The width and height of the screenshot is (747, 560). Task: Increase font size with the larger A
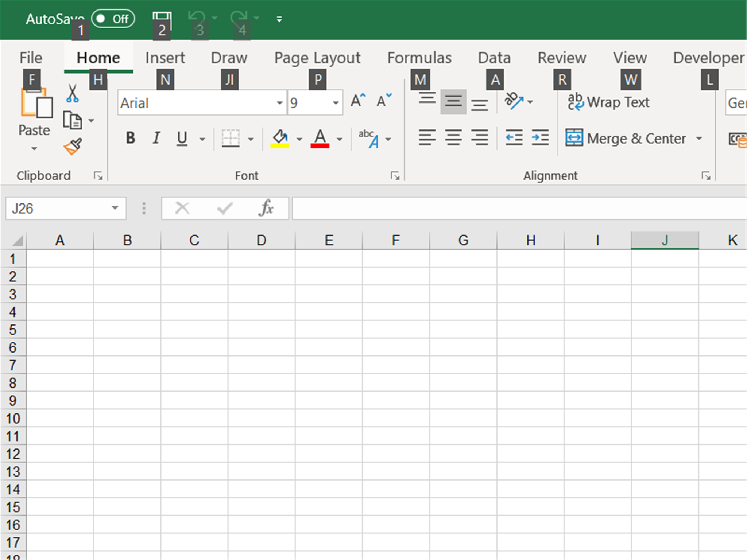tap(358, 100)
